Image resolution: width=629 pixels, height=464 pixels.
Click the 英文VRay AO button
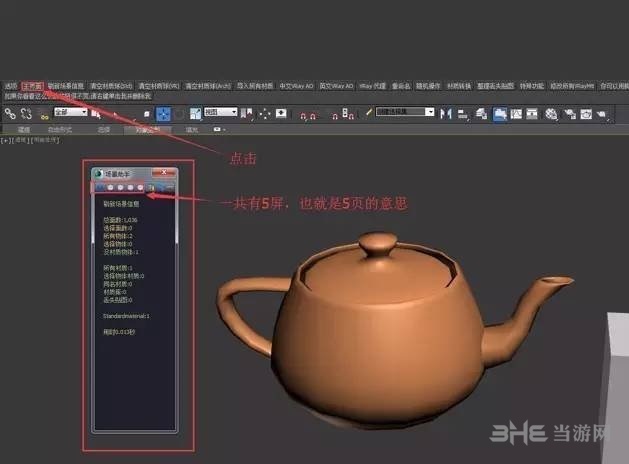[x=336, y=86]
